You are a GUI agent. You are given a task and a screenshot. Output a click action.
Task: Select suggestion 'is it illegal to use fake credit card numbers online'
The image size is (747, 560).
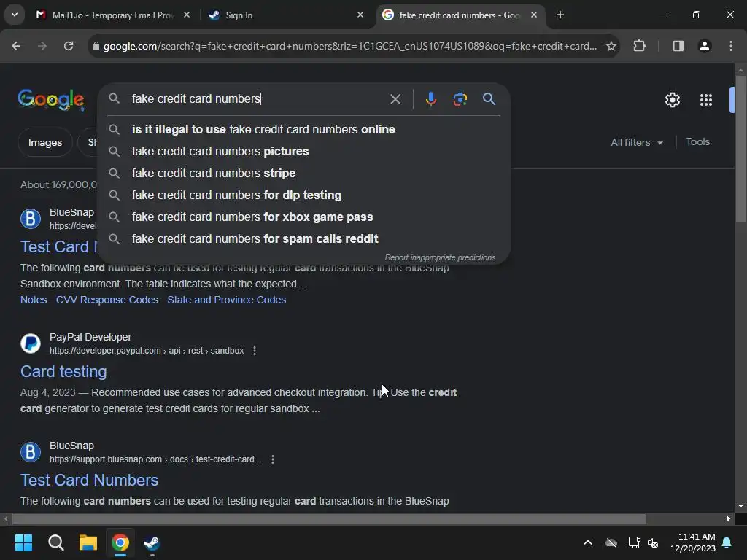tap(304, 130)
